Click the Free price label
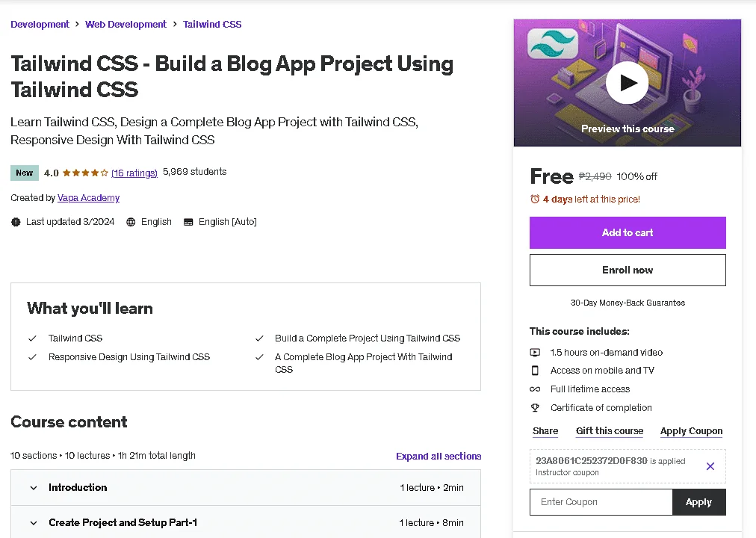 (551, 176)
